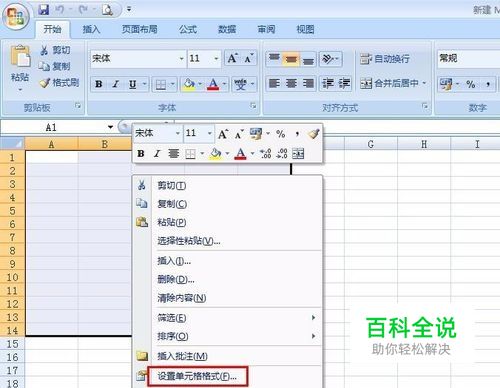Click ribbon Cut (剪切) scissors
Image resolution: width=500 pixels, height=388 pixels.
tap(54, 50)
